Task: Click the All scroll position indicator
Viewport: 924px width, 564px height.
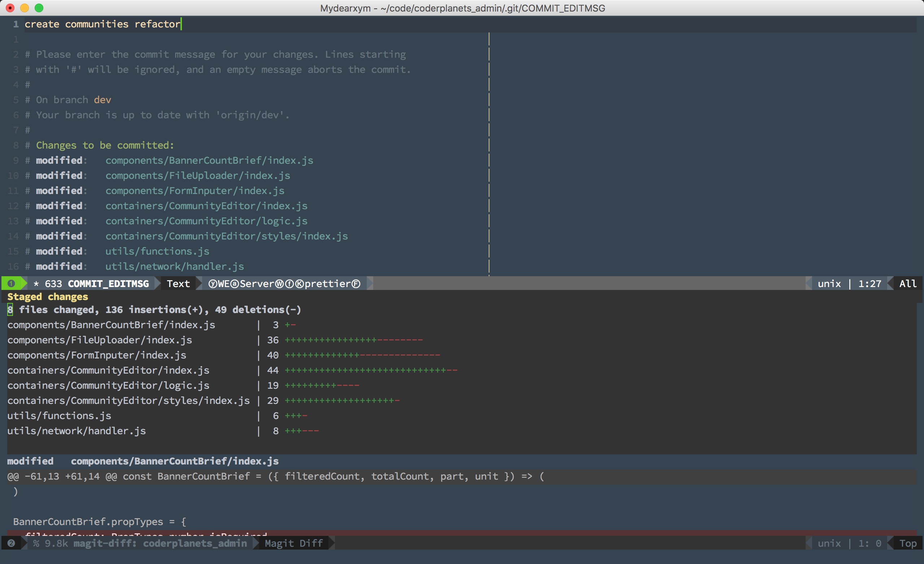Action: (x=907, y=284)
